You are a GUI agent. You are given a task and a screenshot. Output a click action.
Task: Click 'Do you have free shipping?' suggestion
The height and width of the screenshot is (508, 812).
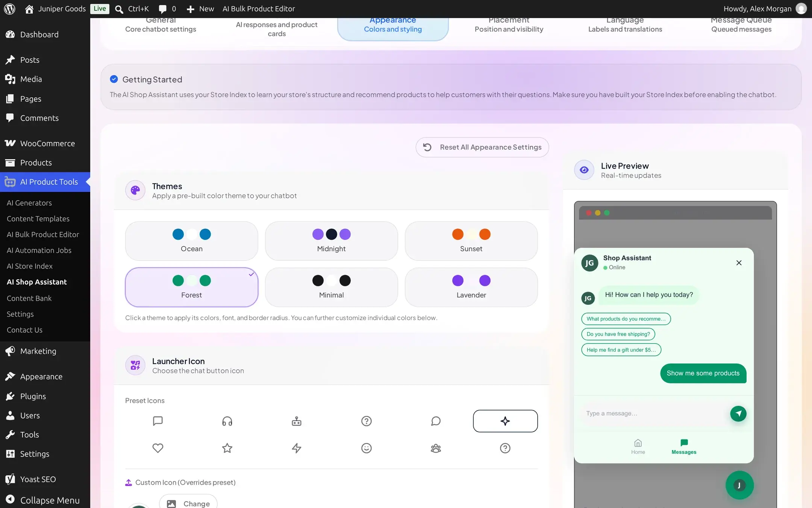coord(618,334)
